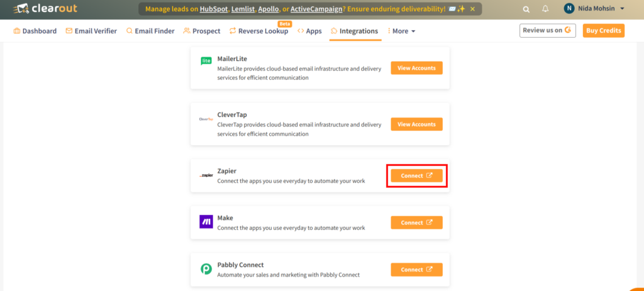Click the external-link icon on Zapier Connect

429,175
